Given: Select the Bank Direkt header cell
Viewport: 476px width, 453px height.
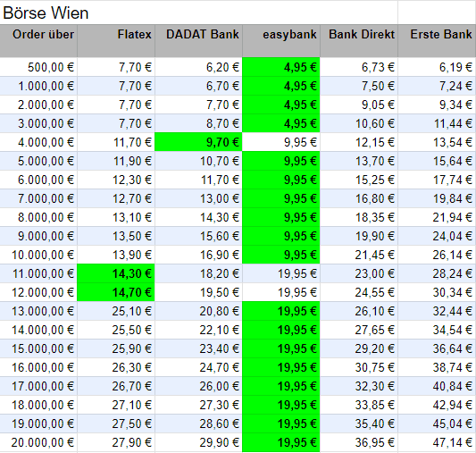Looking at the screenshot, I should coord(359,41).
